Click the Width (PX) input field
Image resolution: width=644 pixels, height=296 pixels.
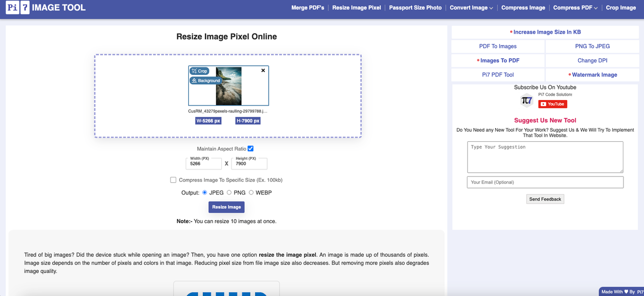[x=204, y=163]
